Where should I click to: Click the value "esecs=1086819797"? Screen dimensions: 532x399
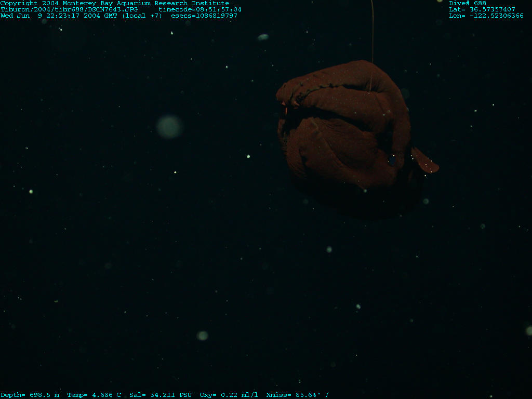204,16
